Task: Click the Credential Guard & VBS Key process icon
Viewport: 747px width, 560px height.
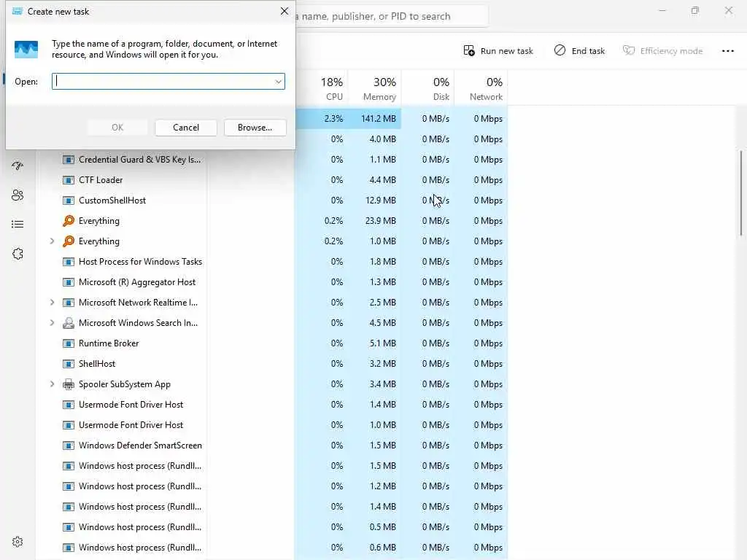Action: pyautogui.click(x=69, y=160)
